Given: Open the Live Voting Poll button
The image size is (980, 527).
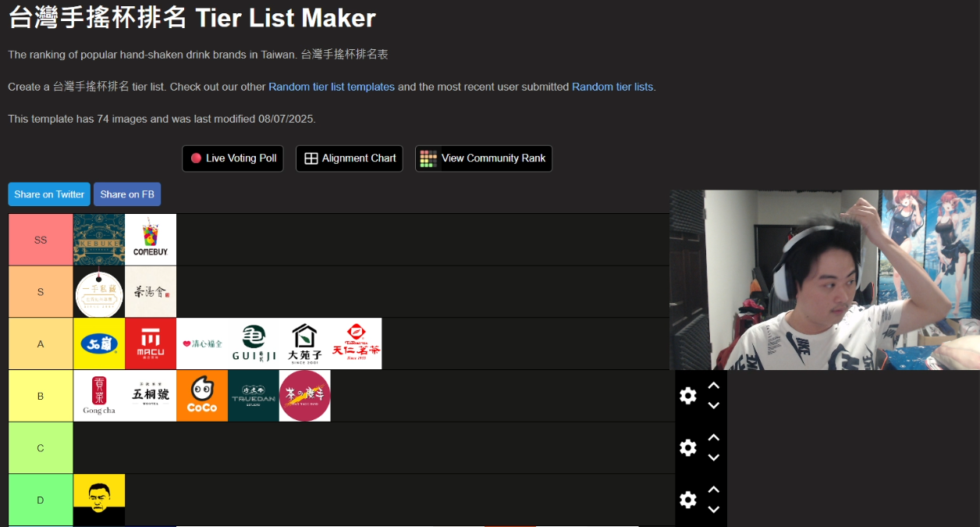Looking at the screenshot, I should coord(233,158).
